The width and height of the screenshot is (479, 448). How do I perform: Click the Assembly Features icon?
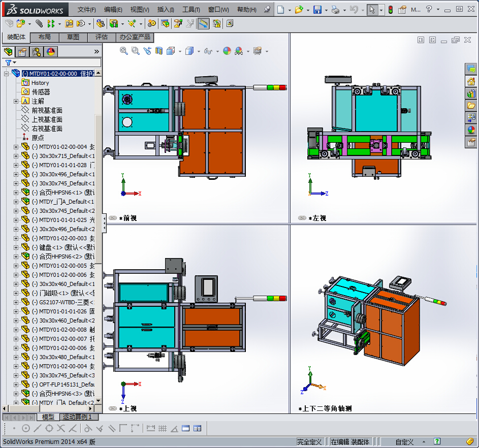(114, 23)
